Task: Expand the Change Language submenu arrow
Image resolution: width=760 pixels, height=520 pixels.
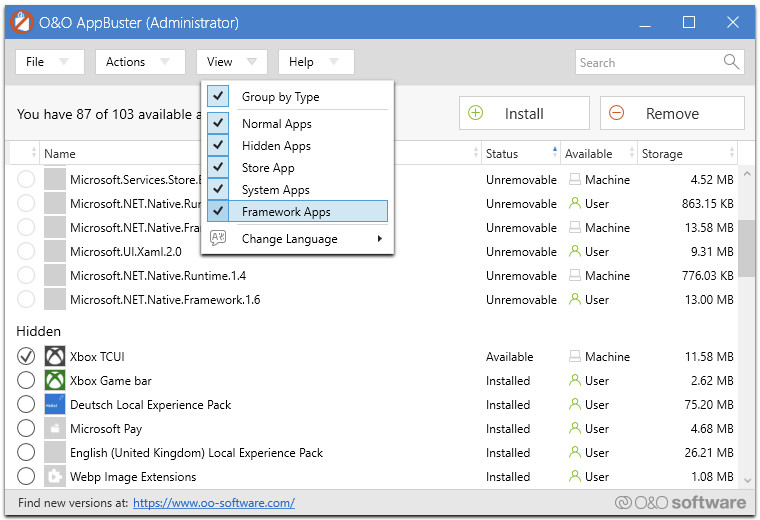Action: (380, 238)
